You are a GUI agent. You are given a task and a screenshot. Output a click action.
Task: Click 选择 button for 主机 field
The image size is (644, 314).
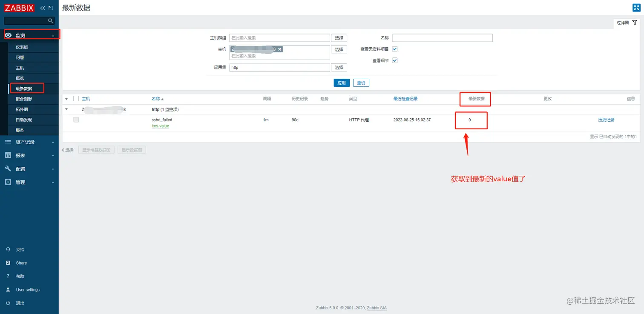(339, 49)
